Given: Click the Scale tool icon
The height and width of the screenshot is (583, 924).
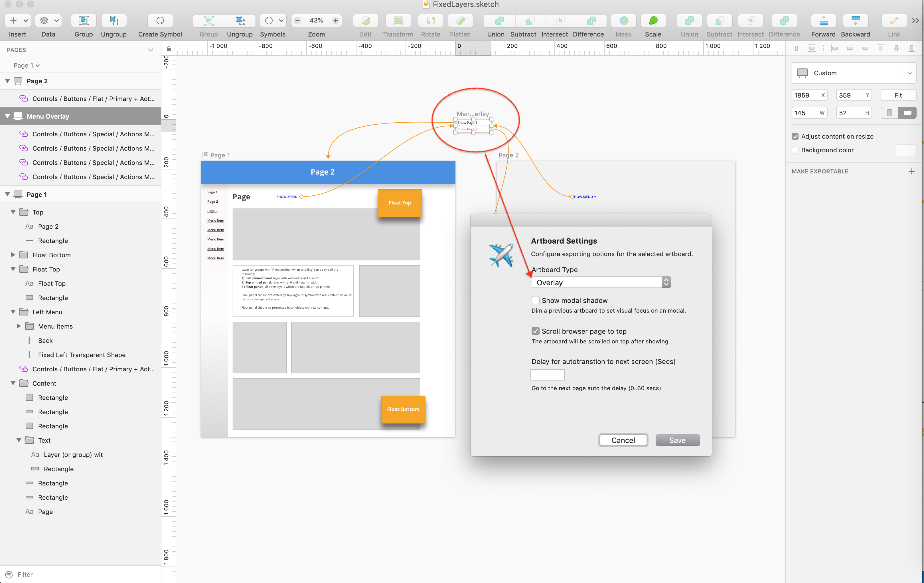Looking at the screenshot, I should (x=653, y=21).
